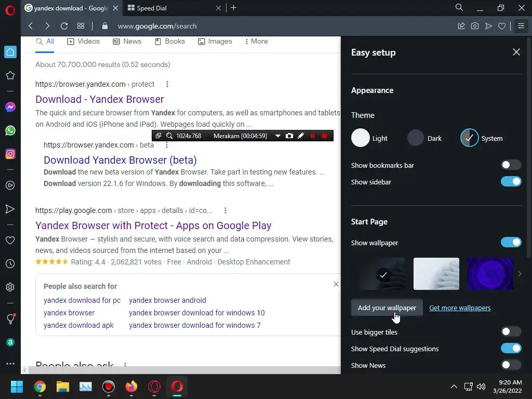Select the Dark theme
Viewport: 532px width, 399px height.
416,138
